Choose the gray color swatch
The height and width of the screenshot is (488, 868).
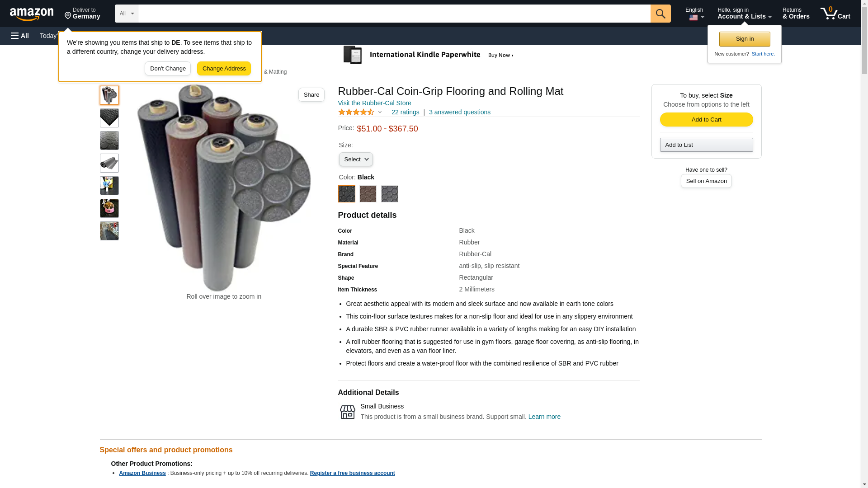tap(389, 194)
